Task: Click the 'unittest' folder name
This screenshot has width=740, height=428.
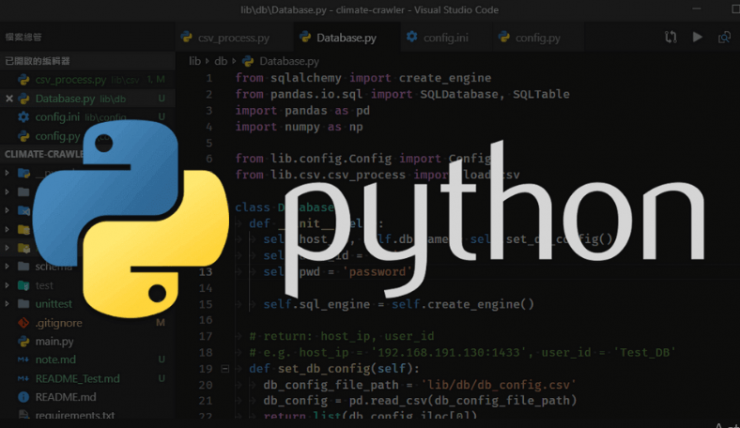Action: pyautogui.click(x=54, y=304)
